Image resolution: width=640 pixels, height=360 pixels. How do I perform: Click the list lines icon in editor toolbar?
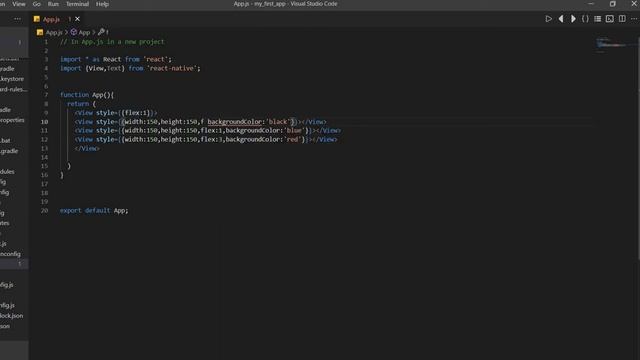click(x=598, y=19)
